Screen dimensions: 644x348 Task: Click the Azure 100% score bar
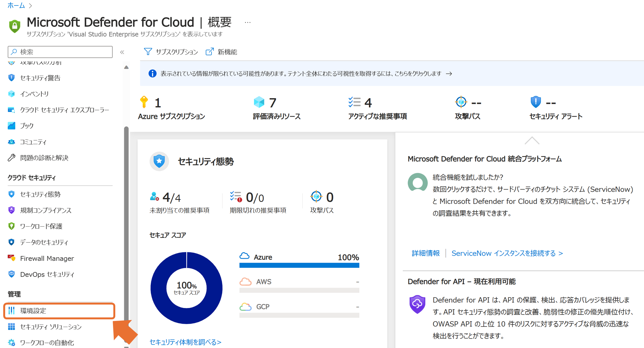(x=299, y=265)
